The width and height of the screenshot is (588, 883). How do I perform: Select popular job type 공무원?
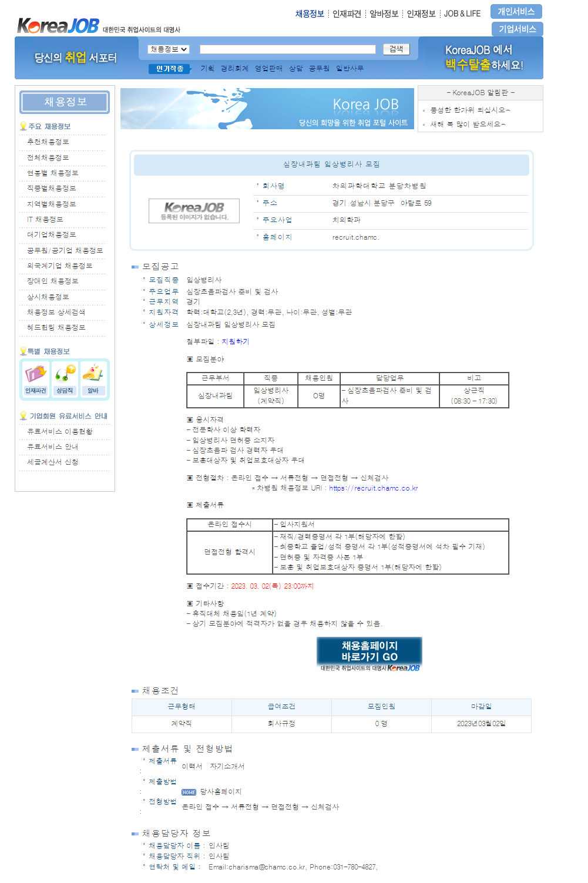tap(320, 69)
